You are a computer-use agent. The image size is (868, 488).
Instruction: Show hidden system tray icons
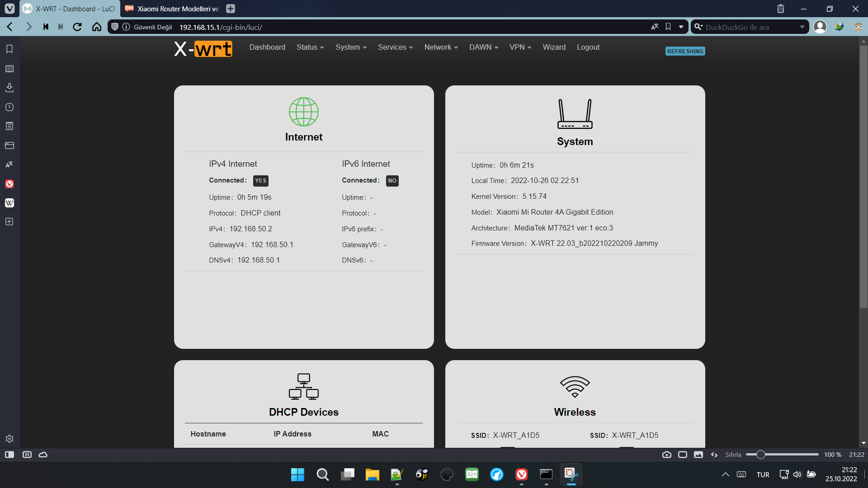(x=725, y=474)
